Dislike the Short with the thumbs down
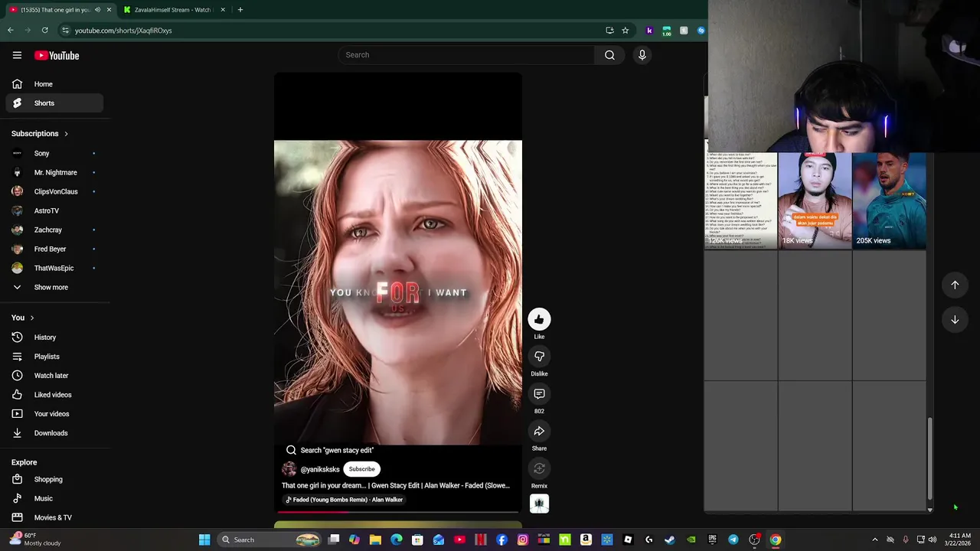 coord(539,357)
